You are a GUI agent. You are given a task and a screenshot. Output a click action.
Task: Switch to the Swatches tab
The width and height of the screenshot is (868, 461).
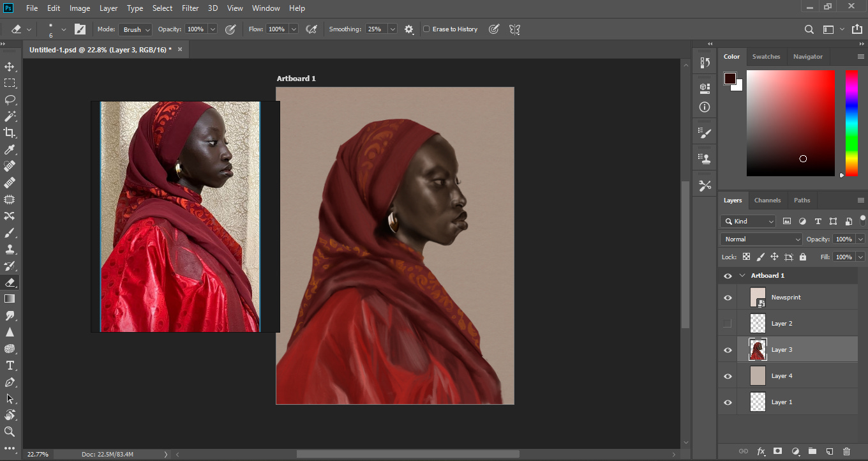click(766, 56)
